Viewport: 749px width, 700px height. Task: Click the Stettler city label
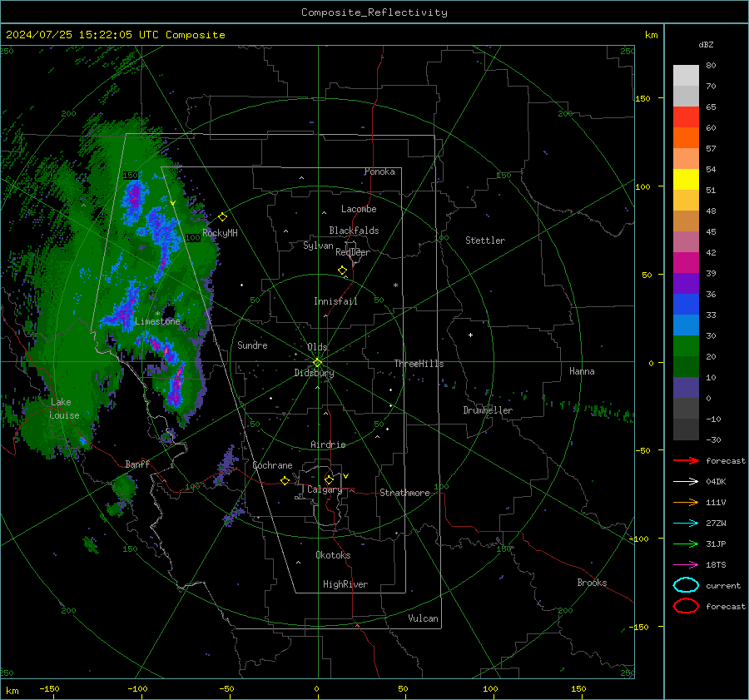point(485,241)
